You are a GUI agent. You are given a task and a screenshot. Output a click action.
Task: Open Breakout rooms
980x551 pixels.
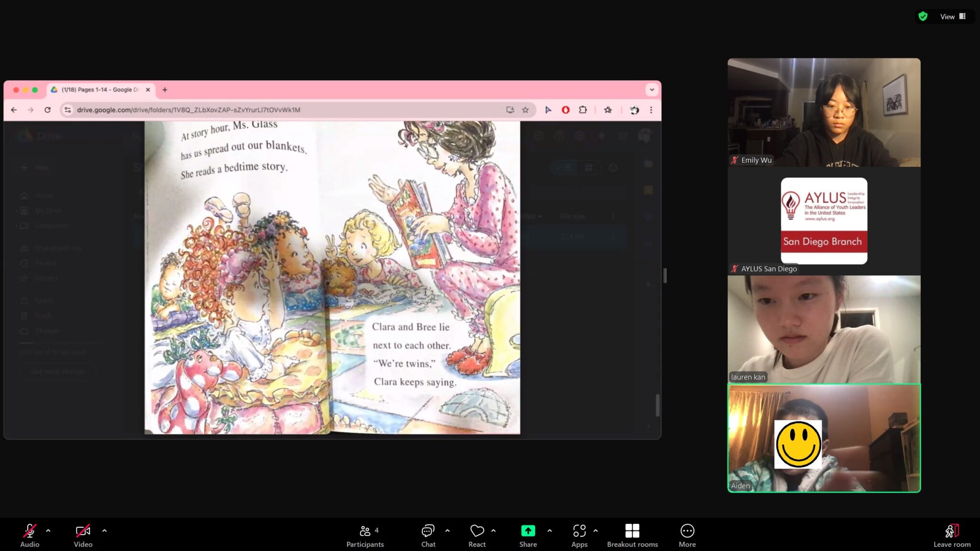click(632, 535)
